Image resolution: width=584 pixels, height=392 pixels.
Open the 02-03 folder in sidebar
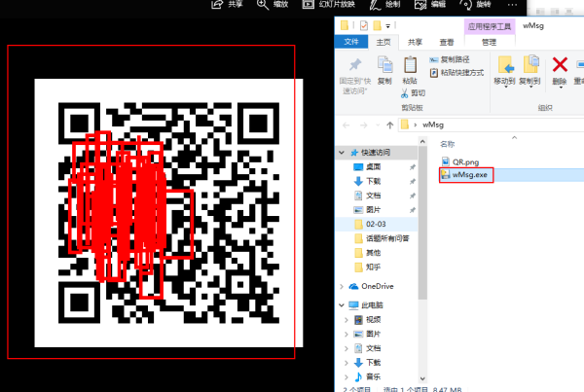[x=376, y=224]
